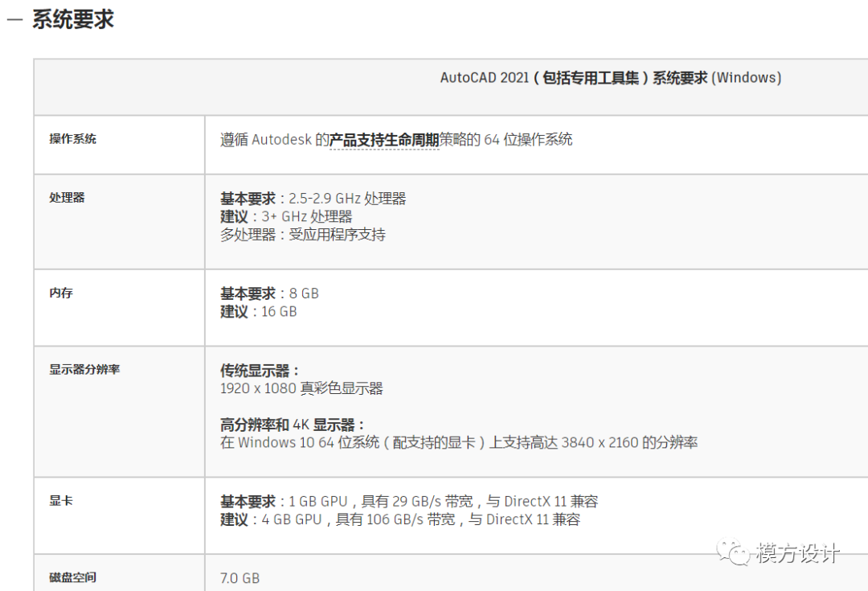The image size is (868, 591).
Task: Click the 操作系统 row label
Action: coord(72,139)
